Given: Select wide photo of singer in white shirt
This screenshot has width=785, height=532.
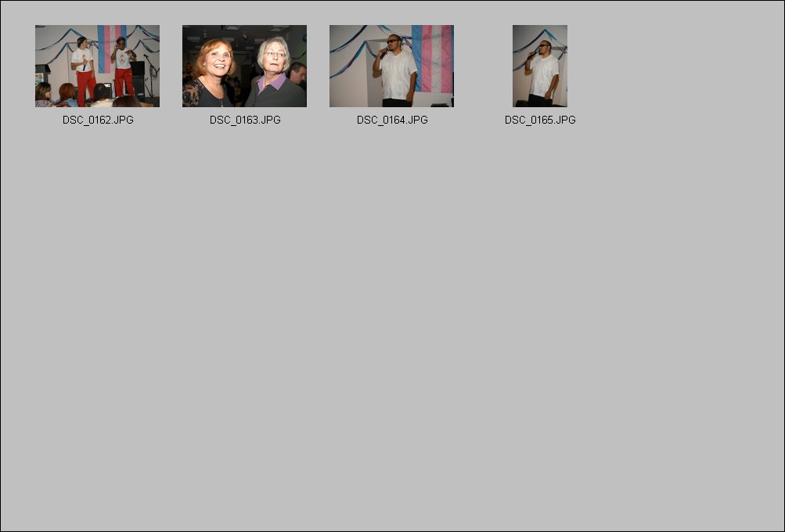Looking at the screenshot, I should (x=391, y=66).
